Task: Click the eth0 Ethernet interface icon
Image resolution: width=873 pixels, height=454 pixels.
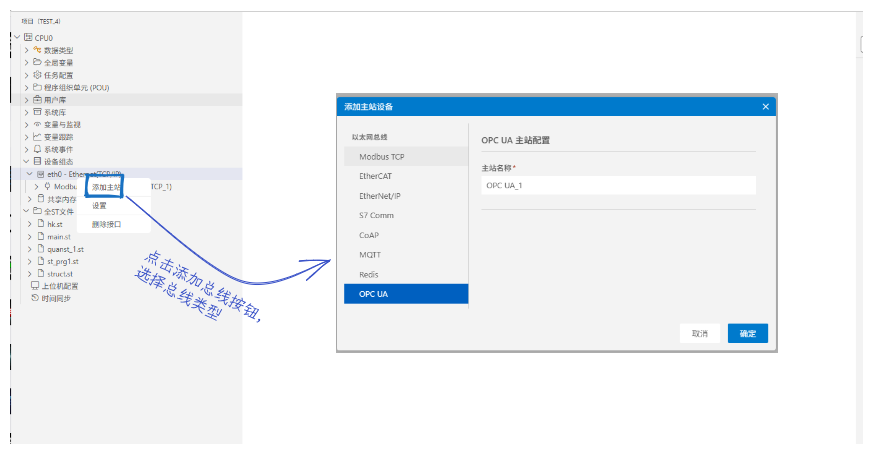Action: click(41, 174)
